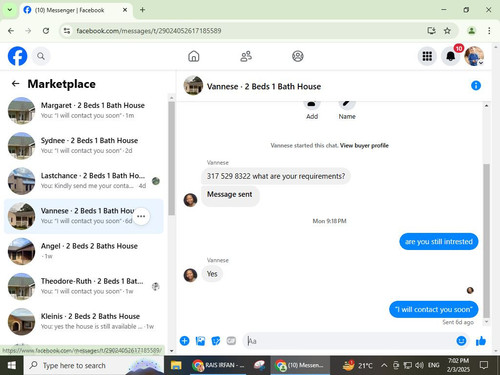Reload the page

tap(46, 31)
